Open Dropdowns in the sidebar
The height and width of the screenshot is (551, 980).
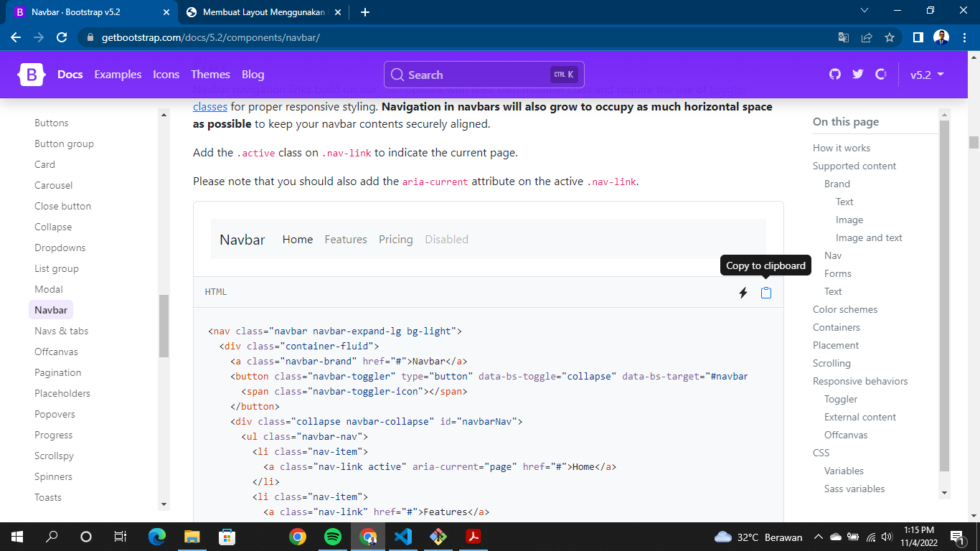[60, 248]
